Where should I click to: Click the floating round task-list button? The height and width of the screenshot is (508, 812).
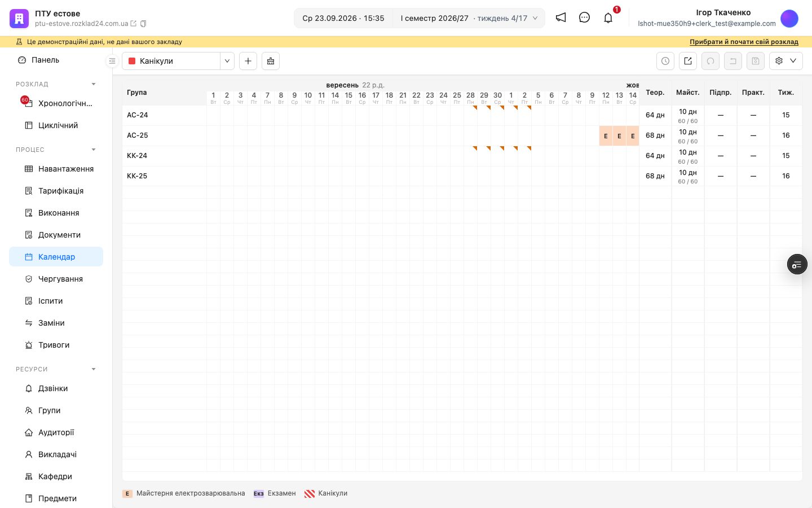coord(797,264)
